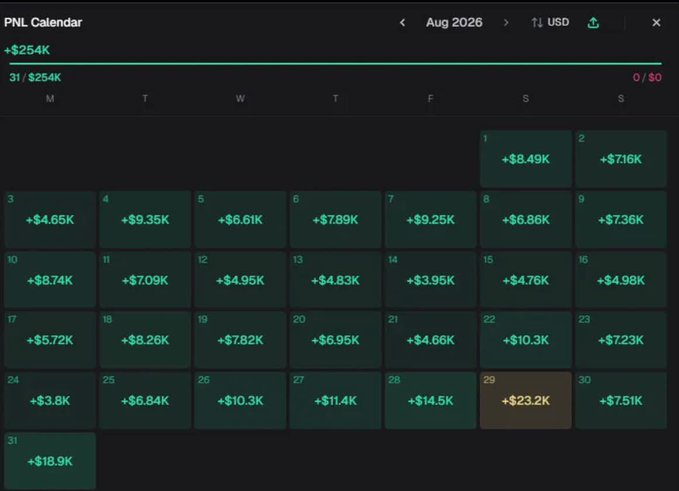Select day 17 showing +$5.72K
This screenshot has height=491, width=679.
click(50, 340)
